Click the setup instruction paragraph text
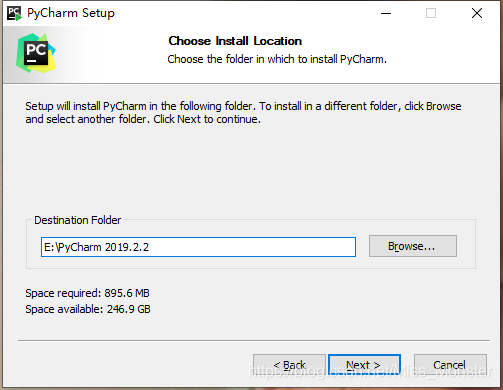 [x=243, y=113]
